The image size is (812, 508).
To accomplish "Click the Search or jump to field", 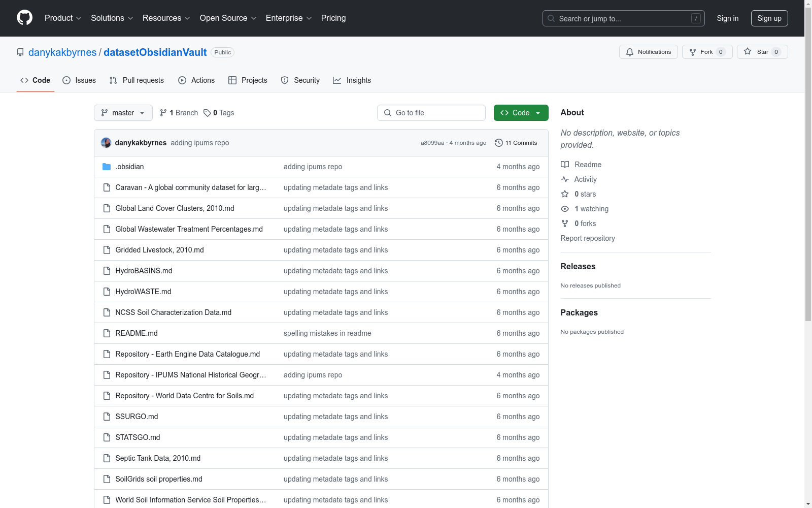I will 624,18.
